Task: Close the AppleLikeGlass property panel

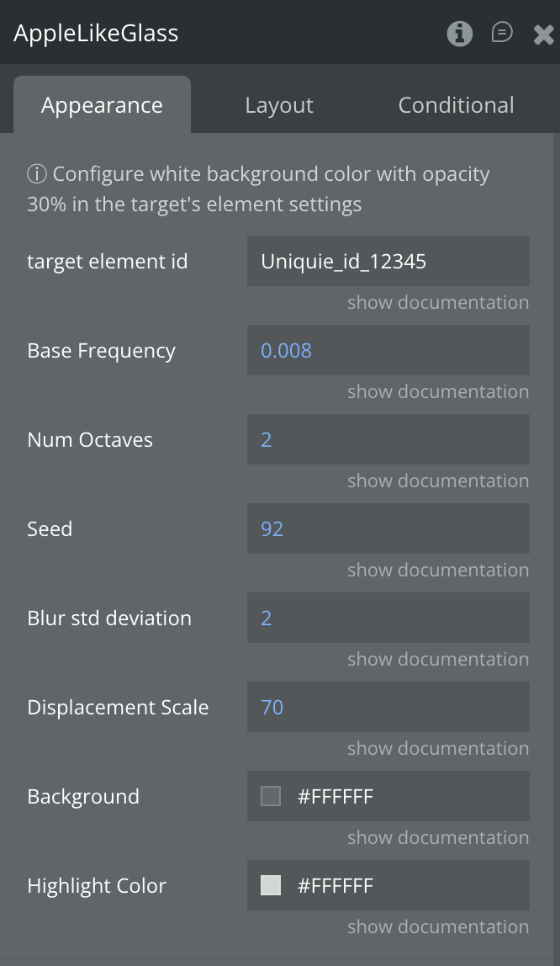Action: pyautogui.click(x=543, y=34)
